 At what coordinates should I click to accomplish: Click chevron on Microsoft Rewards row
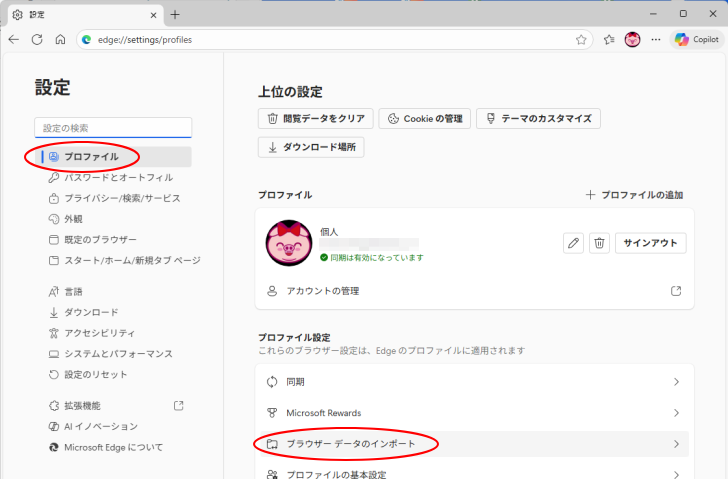pos(676,413)
